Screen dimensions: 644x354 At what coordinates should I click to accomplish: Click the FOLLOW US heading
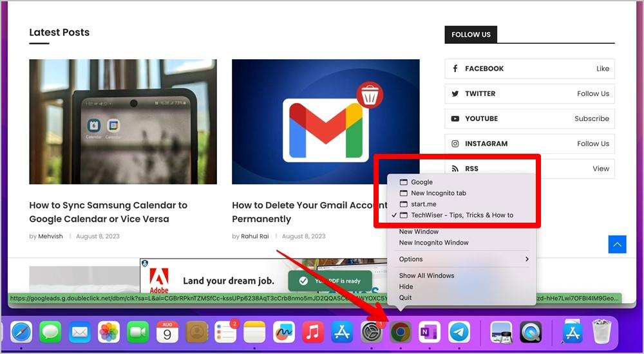pyautogui.click(x=471, y=35)
